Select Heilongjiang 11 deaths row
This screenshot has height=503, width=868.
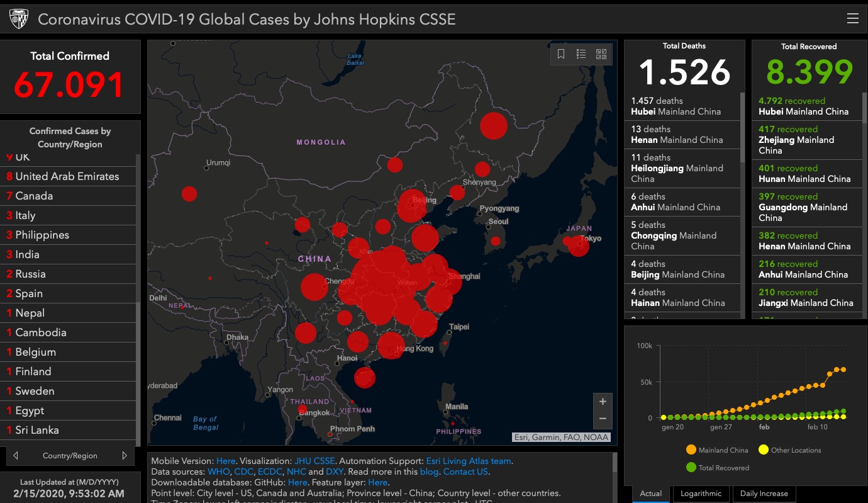682,168
